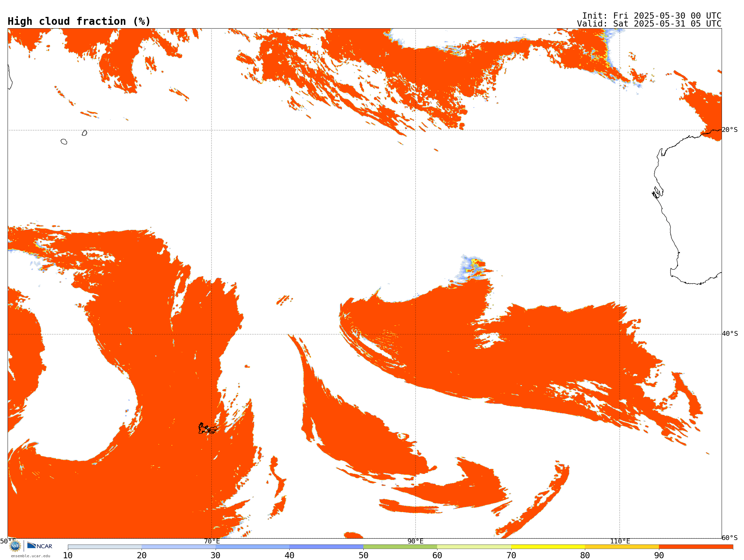Viewport: 744px width, 560px height.
Task: Click the "High cloud fraction (%)" title
Action: click(x=79, y=21)
